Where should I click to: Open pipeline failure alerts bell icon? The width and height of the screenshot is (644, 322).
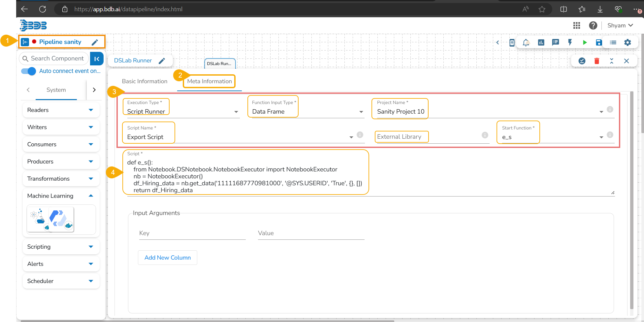pyautogui.click(x=526, y=42)
